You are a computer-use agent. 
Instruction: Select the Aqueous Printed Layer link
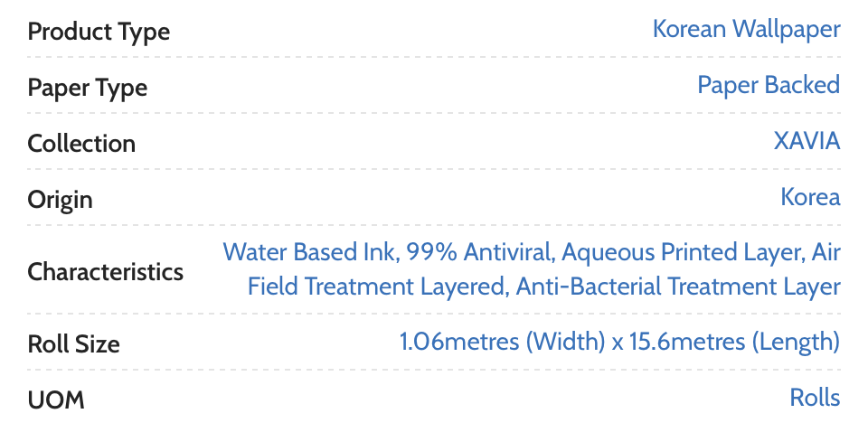670,251
